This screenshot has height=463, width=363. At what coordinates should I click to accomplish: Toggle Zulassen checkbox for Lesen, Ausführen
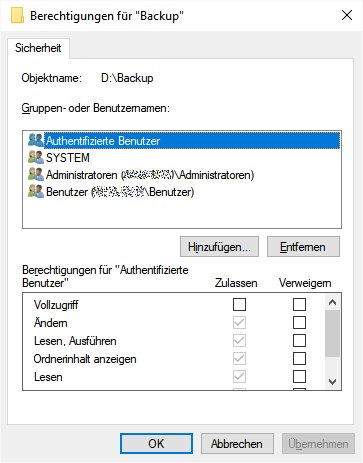click(x=239, y=340)
